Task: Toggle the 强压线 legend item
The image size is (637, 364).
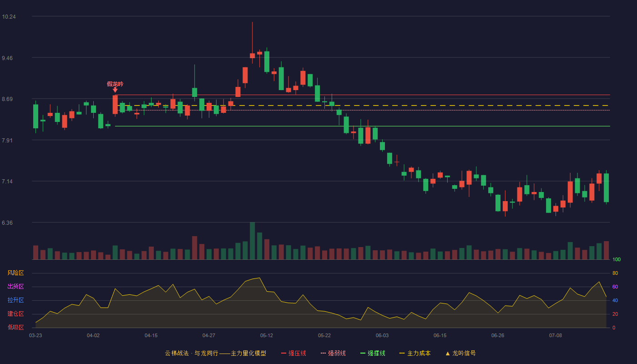Action: (293, 353)
